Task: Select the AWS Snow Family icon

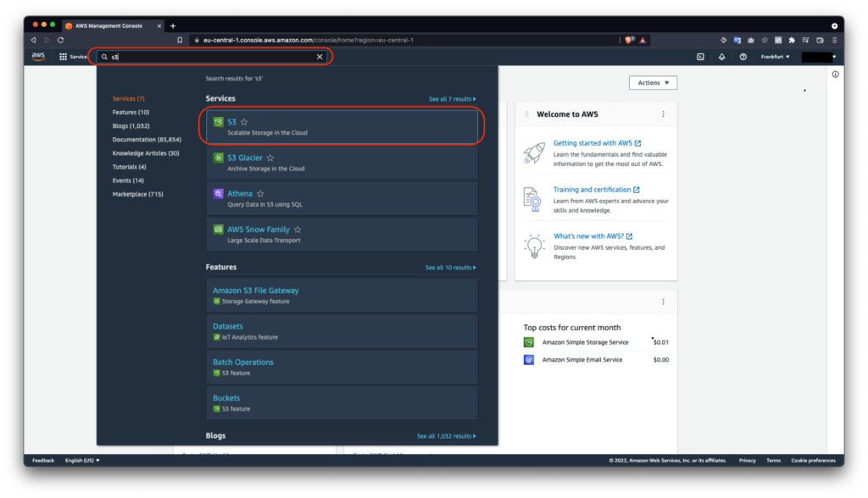Action: (x=219, y=230)
